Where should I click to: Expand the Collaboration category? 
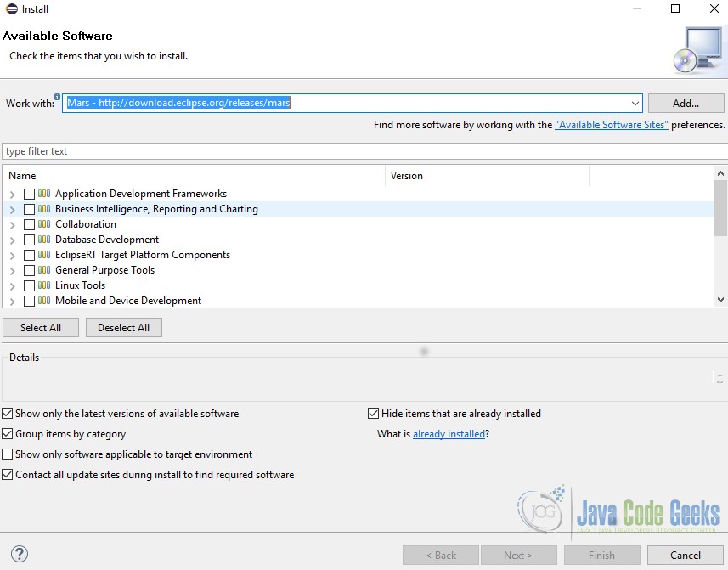[x=13, y=225]
